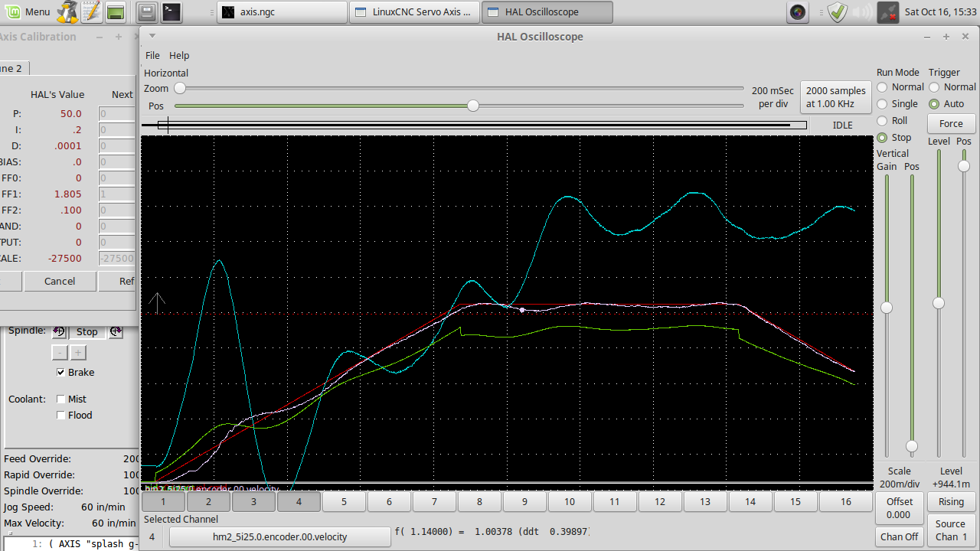The height and width of the screenshot is (551, 980).
Task: Select Normal run mode
Action: click(x=882, y=87)
